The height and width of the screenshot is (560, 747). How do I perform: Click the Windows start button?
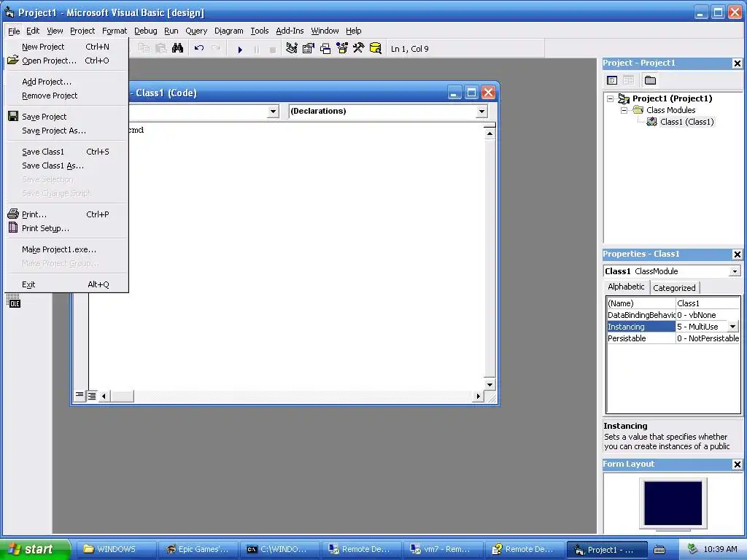coord(36,549)
